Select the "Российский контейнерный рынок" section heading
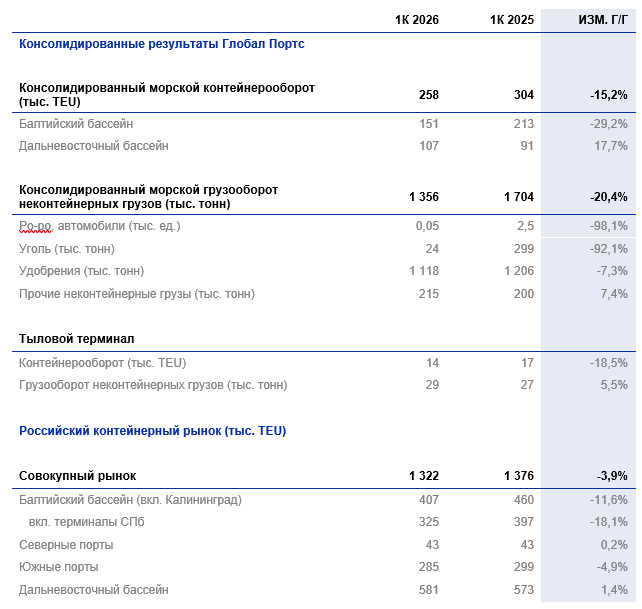Image resolution: width=642 pixels, height=609 pixels. 152,431
